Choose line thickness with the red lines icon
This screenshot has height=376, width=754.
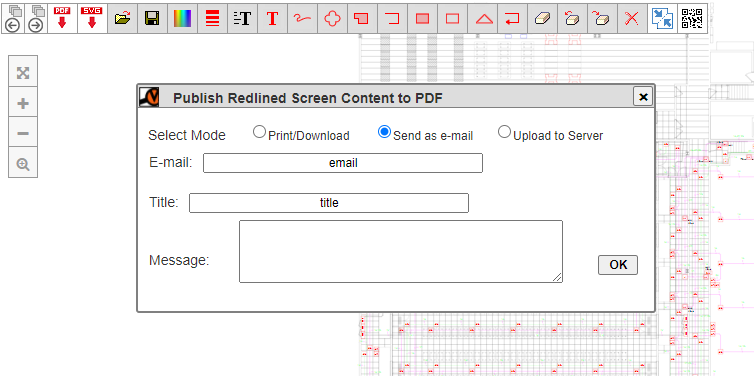click(x=213, y=18)
